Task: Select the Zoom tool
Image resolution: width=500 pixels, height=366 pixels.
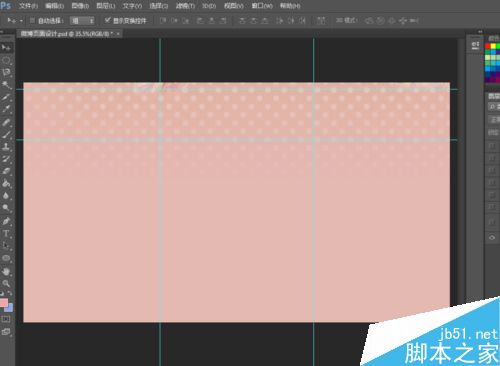Action: 6,284
